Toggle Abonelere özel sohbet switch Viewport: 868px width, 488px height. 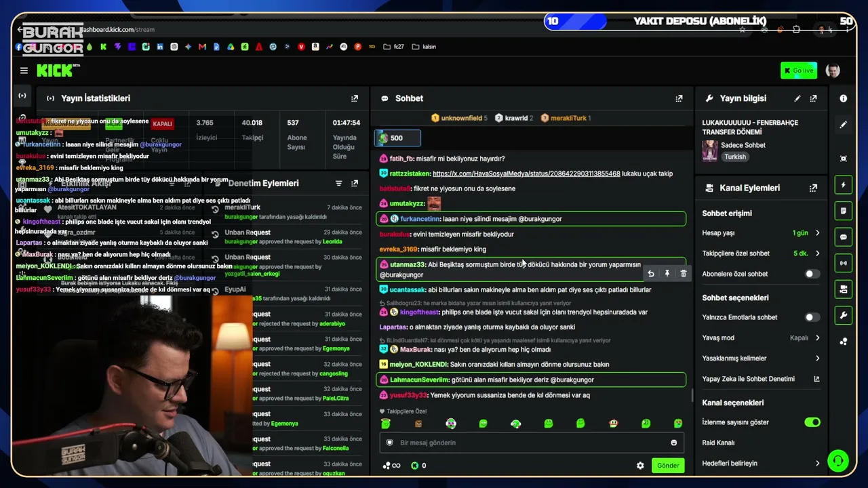tap(812, 274)
